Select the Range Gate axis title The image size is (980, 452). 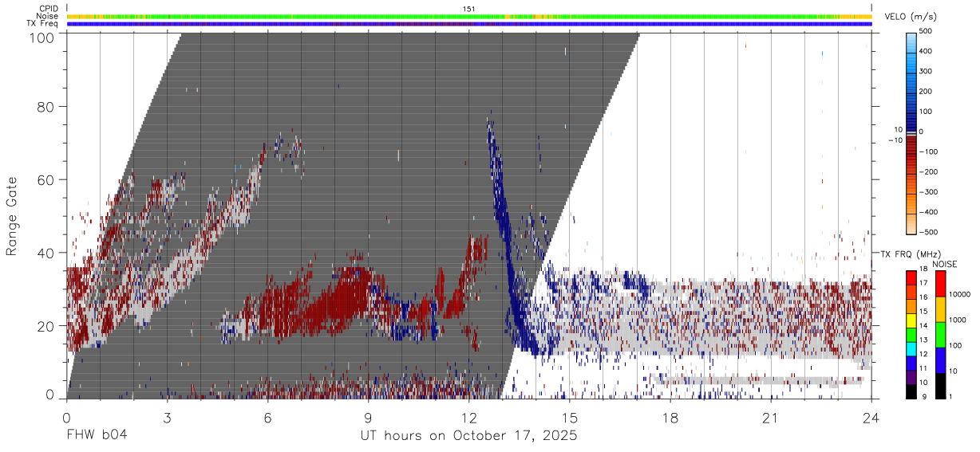[x=12, y=215]
